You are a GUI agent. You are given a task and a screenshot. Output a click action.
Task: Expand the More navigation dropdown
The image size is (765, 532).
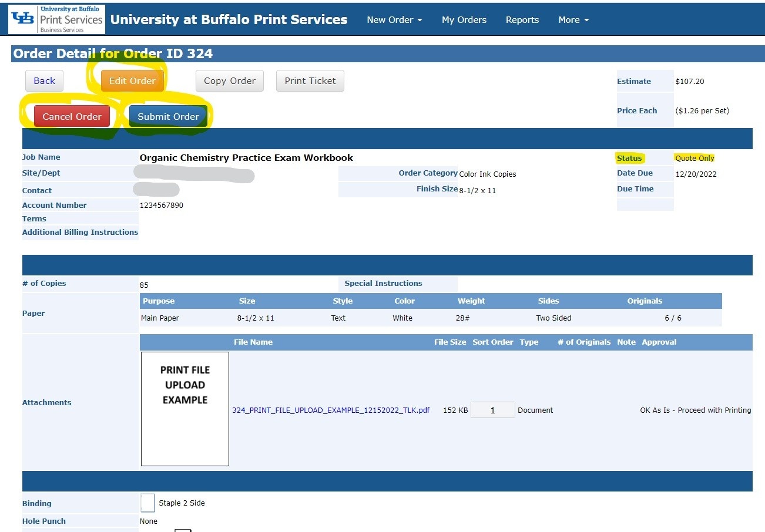point(572,19)
